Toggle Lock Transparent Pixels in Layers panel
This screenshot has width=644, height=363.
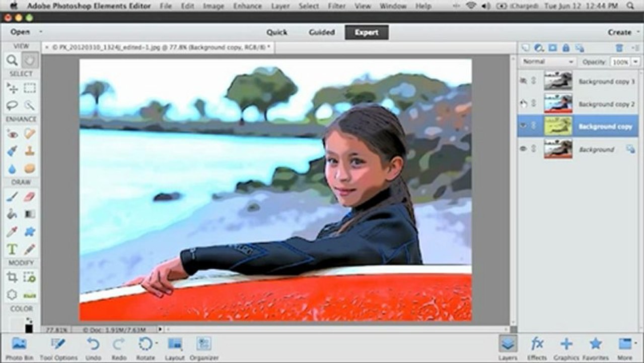pos(579,48)
